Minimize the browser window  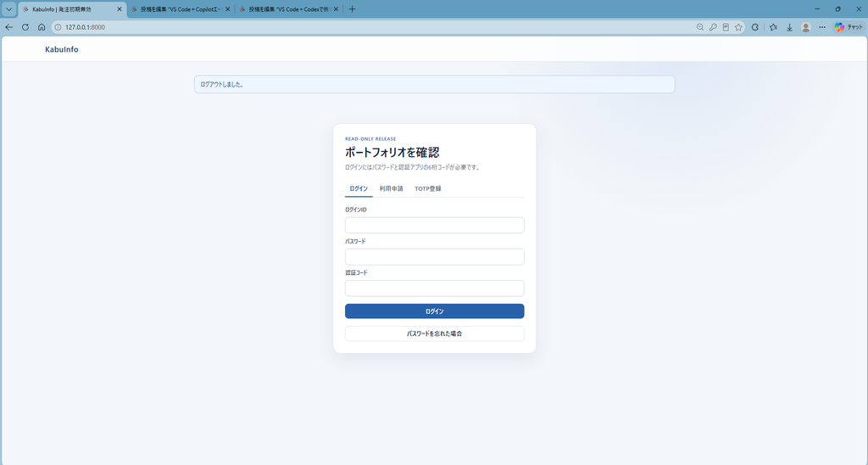[817, 9]
